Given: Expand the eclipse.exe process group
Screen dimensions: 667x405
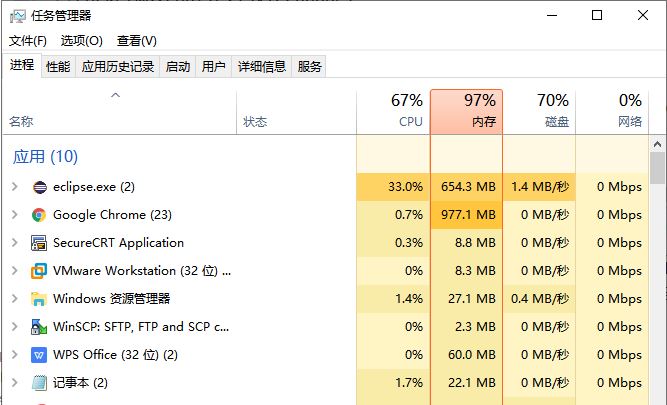Looking at the screenshot, I should tap(14, 187).
